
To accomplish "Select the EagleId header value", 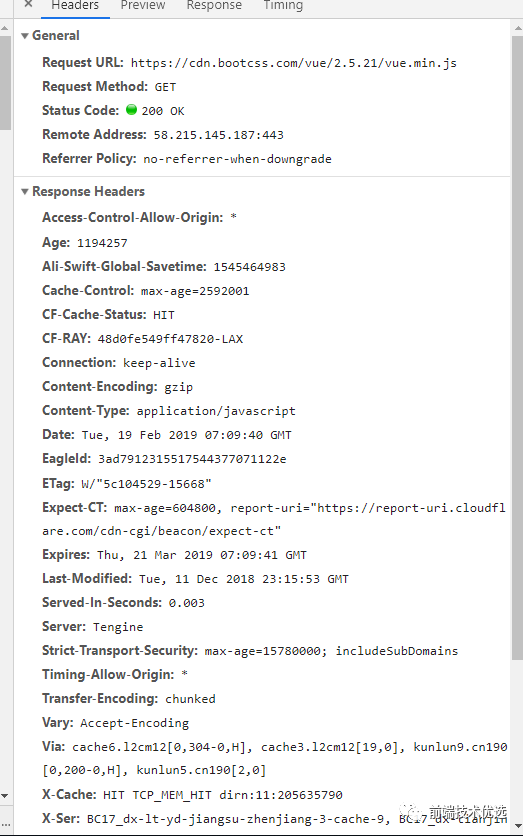I will coord(192,459).
